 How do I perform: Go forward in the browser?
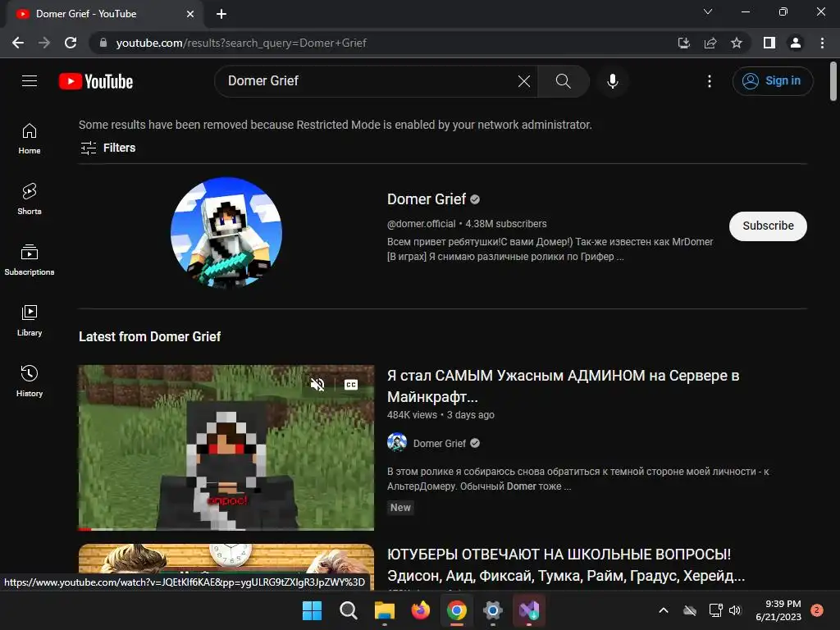tap(44, 43)
